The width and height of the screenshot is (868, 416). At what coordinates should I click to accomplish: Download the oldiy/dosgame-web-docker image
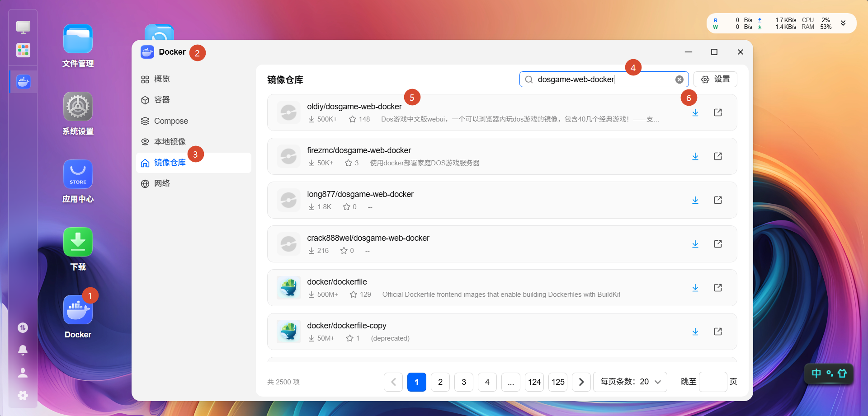point(695,112)
